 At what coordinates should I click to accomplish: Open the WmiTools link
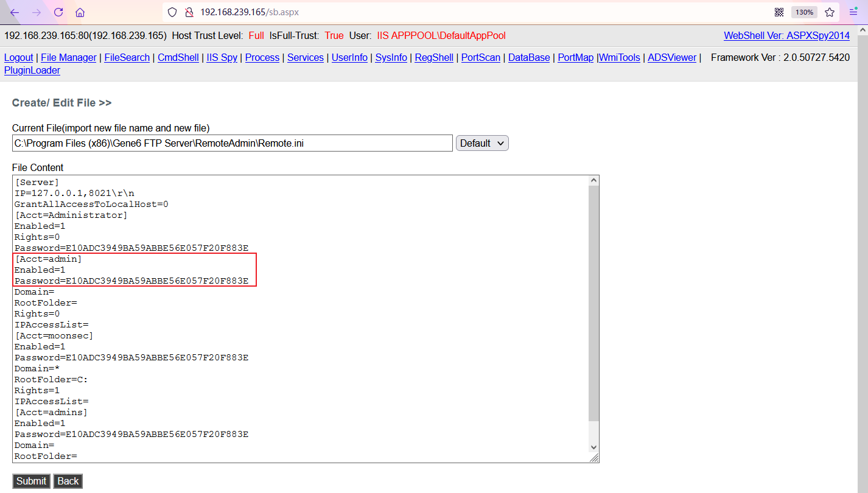620,58
